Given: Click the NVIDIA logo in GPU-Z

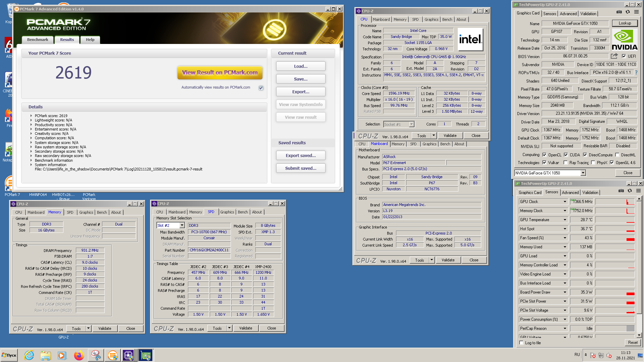Looking at the screenshot, I should [x=625, y=40].
